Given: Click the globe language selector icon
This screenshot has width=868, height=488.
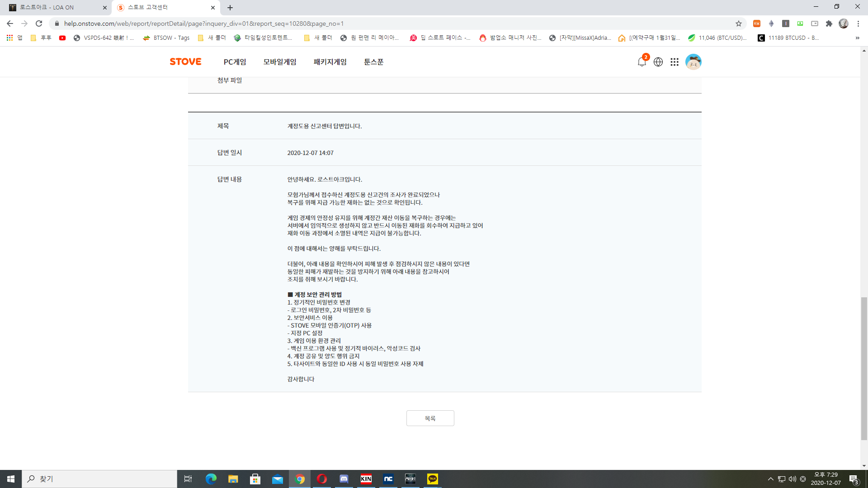Looking at the screenshot, I should tap(658, 62).
